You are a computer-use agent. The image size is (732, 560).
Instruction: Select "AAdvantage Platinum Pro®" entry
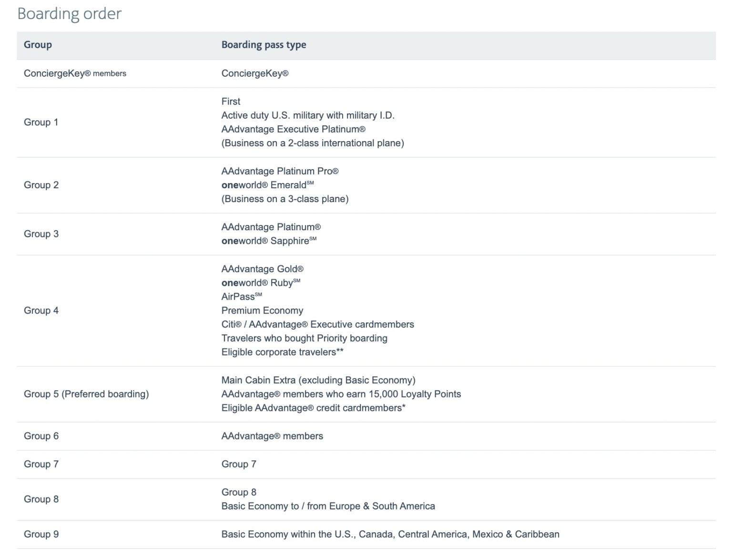coord(280,171)
